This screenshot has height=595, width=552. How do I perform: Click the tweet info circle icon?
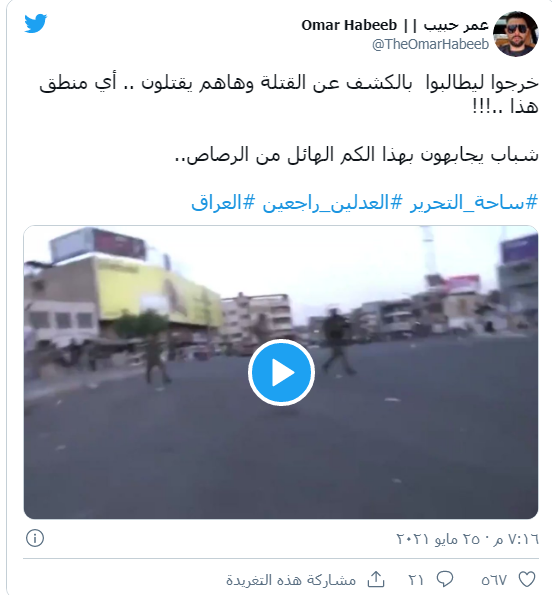(x=35, y=538)
